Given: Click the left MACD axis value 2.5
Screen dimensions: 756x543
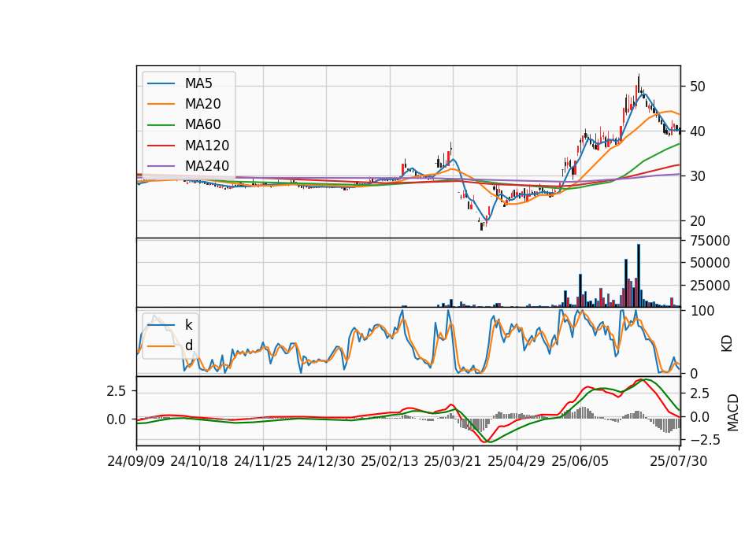Looking at the screenshot, I should click(117, 391).
